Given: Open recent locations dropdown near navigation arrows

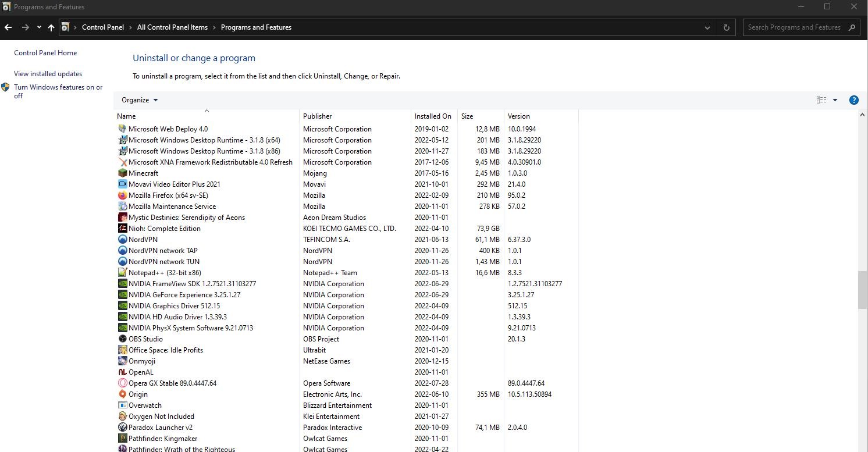Looking at the screenshot, I should click(39, 27).
